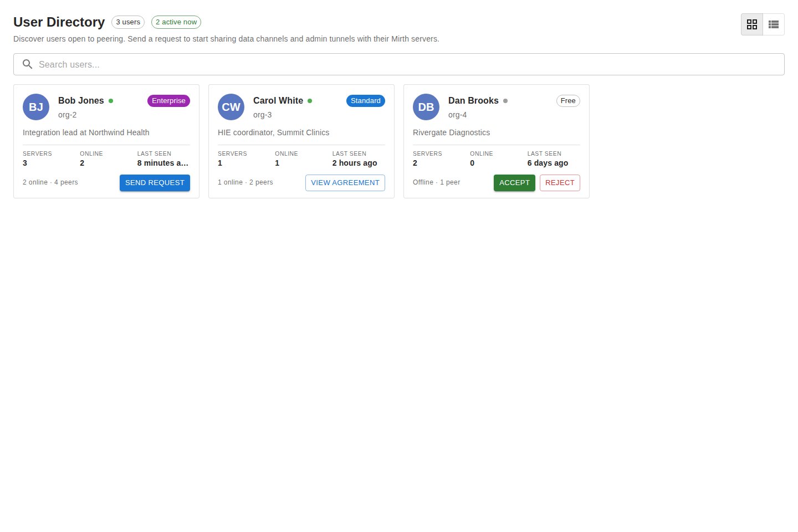This screenshot has width=798, height=532.
Task: Click Carol White's green online status dot
Action: click(310, 101)
